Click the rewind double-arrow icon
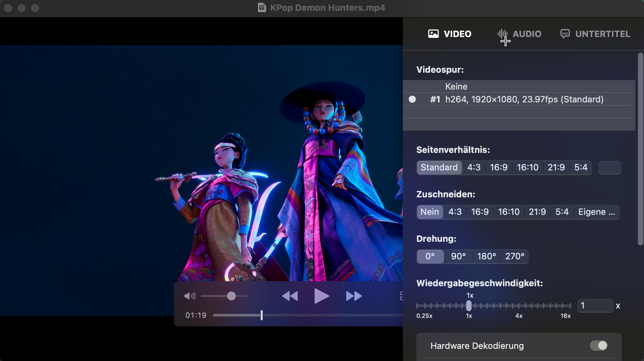644x361 pixels. pos(290,296)
